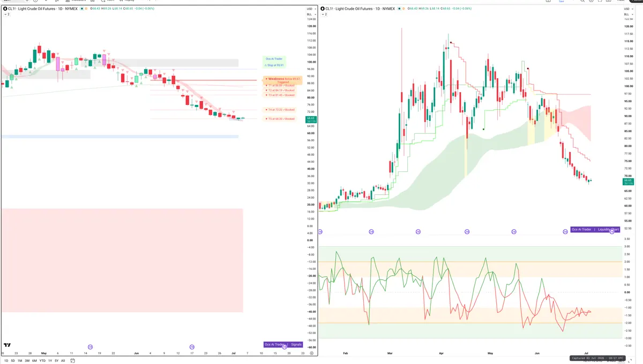643x364 pixels.
Task: Click the market status dot on left chart
Action: [x=81, y=9]
